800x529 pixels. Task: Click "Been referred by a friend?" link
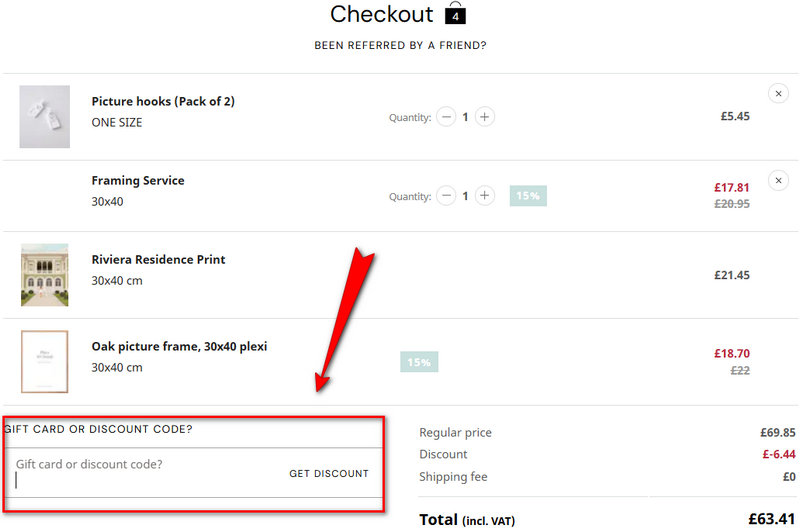pos(400,45)
